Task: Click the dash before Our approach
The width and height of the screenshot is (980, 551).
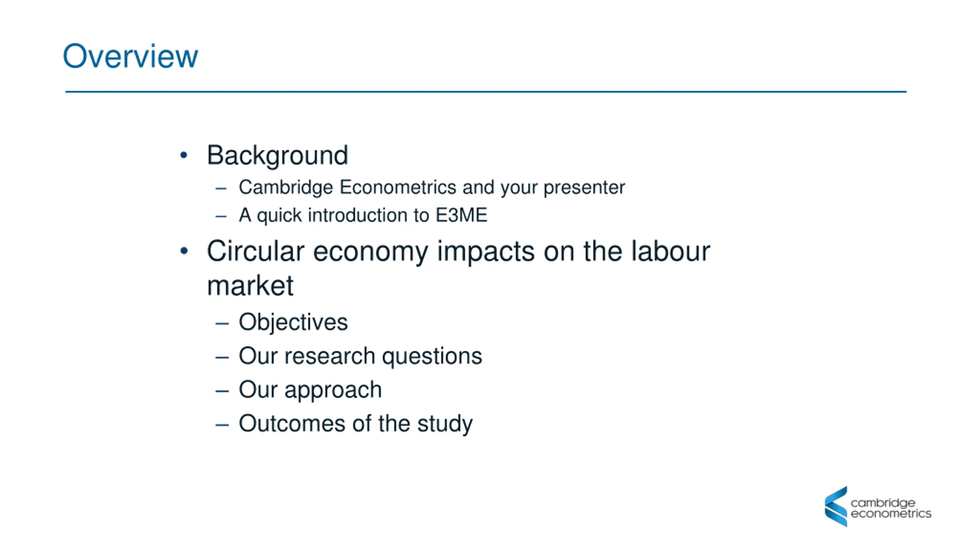Action: coord(222,391)
